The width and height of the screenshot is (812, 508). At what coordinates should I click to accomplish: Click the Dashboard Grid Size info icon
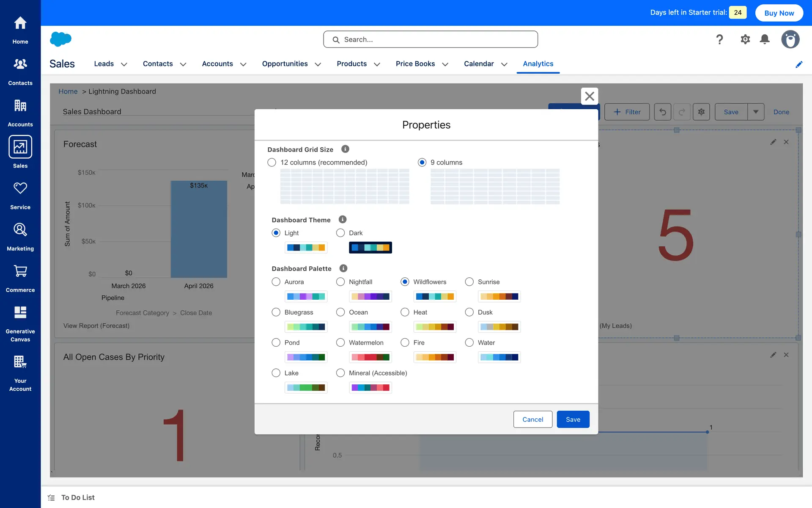(x=345, y=149)
